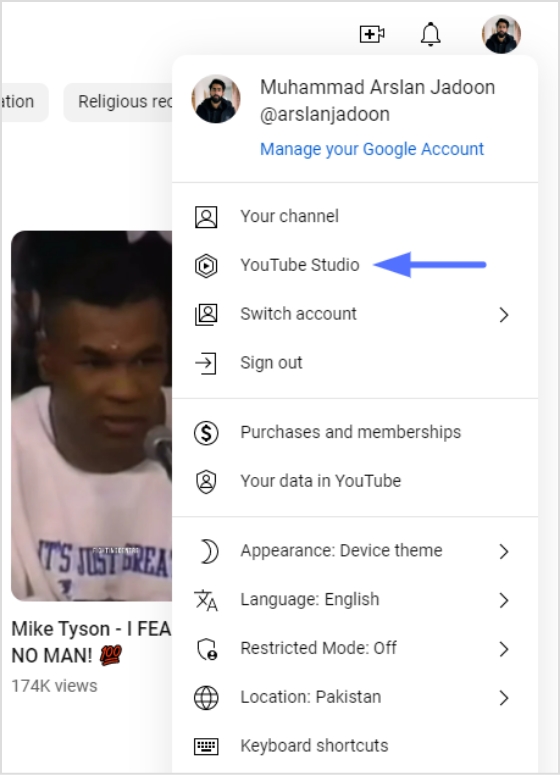Click the profile avatar in the top bar

[x=501, y=34]
